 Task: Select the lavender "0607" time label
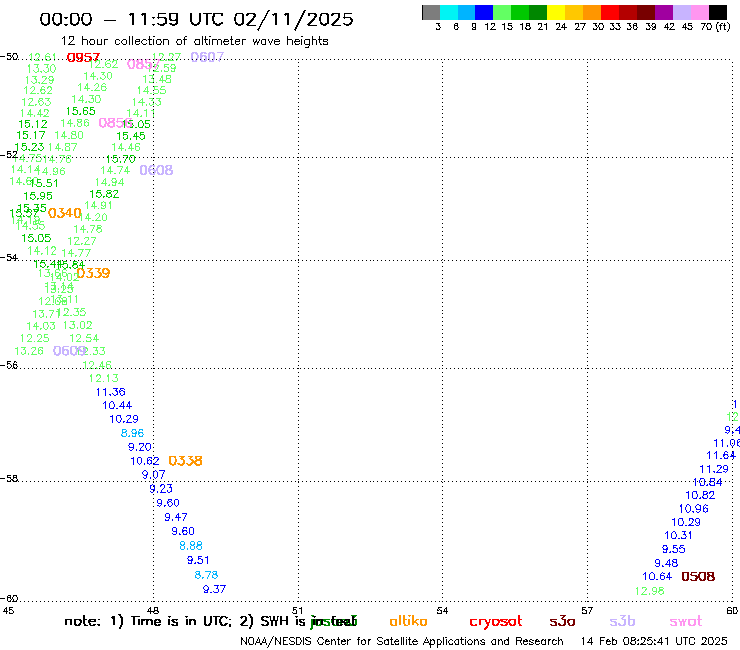(x=207, y=57)
